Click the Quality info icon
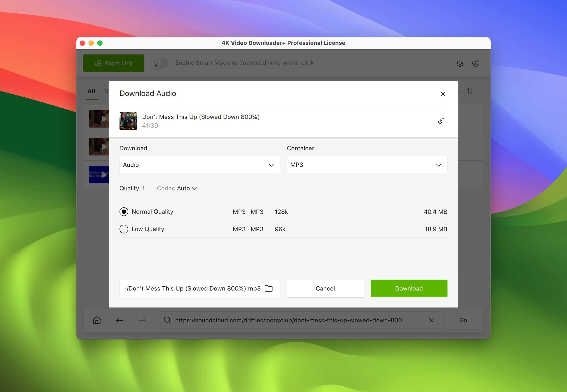The height and width of the screenshot is (392, 567). point(143,188)
